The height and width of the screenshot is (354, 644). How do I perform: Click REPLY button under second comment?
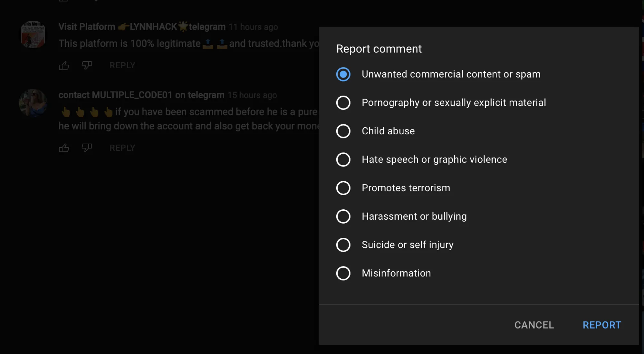(122, 148)
